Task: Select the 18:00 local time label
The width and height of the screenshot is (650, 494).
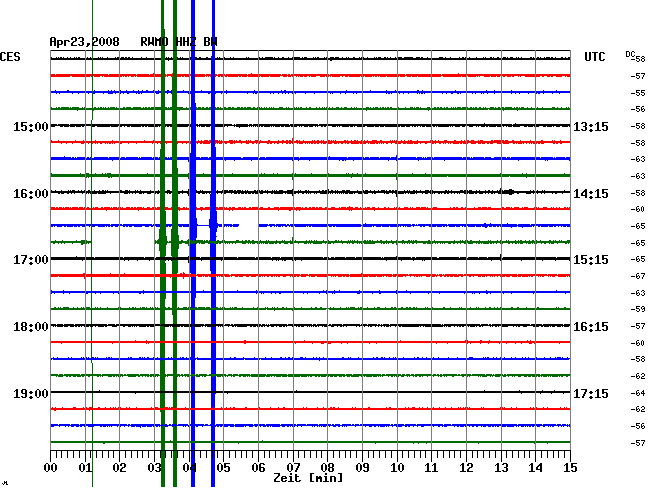Action: coord(31,327)
